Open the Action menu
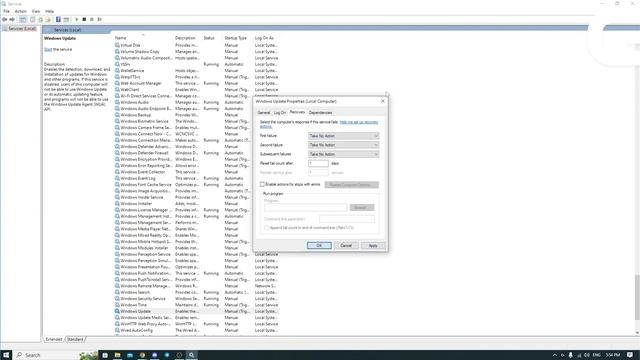Viewport: 640px width, 360px height. [x=20, y=11]
